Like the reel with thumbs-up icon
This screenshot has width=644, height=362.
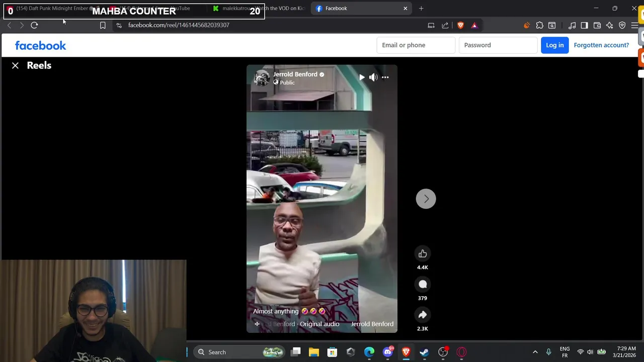coord(423,254)
